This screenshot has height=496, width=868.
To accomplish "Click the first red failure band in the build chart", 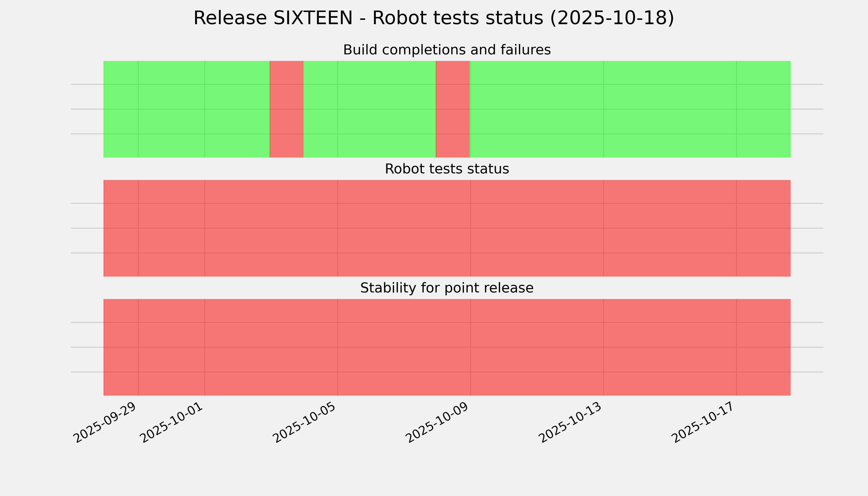I will pos(286,109).
